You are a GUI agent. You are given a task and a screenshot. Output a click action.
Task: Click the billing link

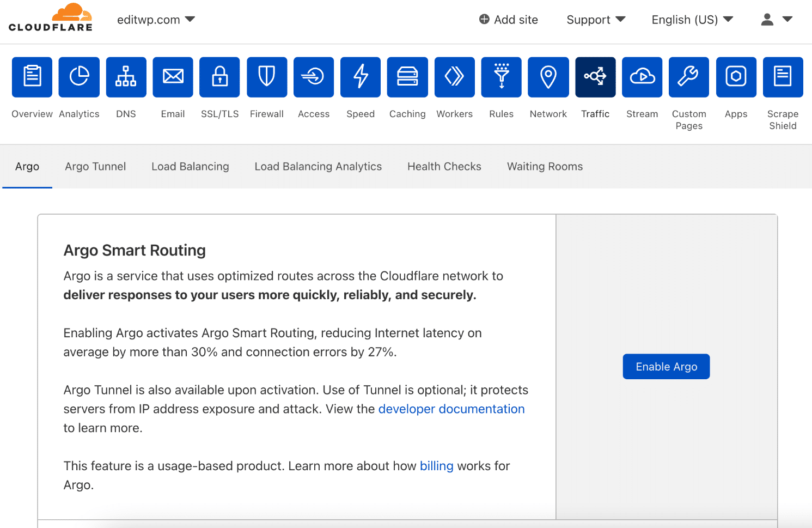(x=436, y=466)
